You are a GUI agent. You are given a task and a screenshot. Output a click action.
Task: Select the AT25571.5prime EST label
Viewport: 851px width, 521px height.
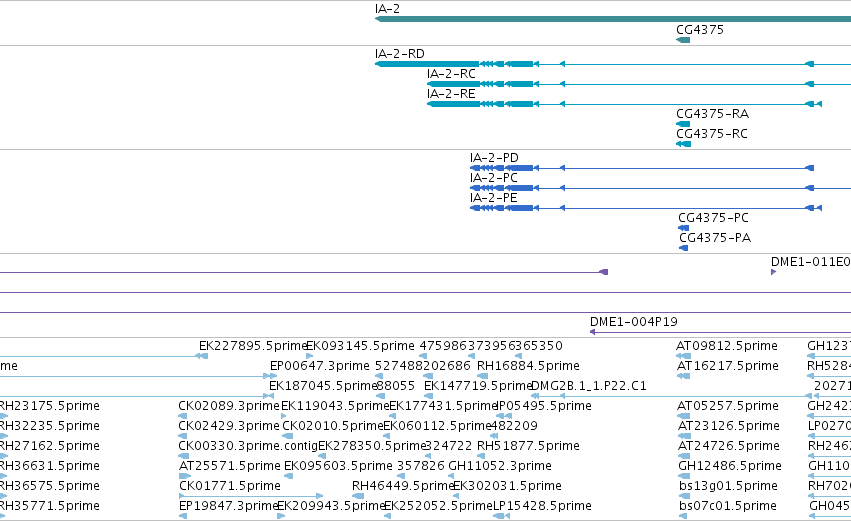230,467
